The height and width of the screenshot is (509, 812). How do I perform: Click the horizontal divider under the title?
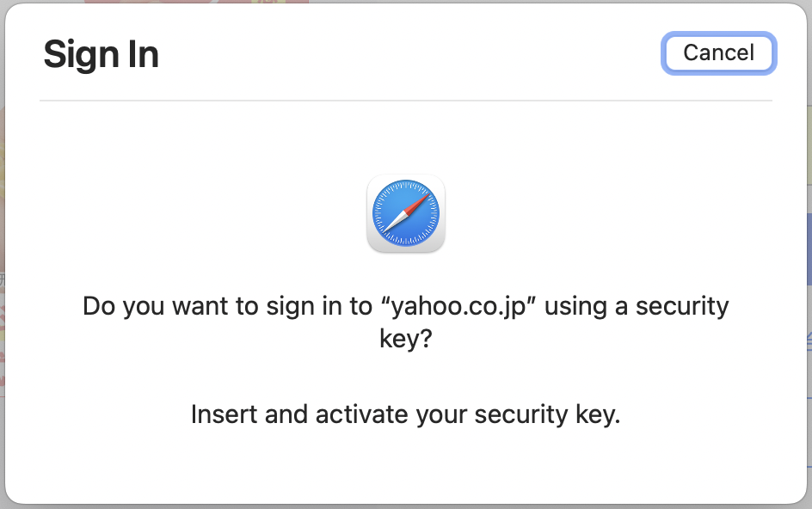tap(405, 101)
